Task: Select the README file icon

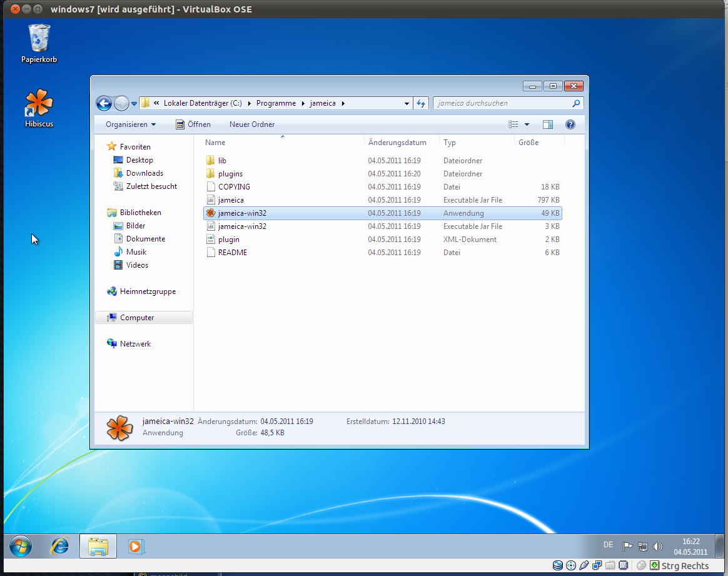Action: point(211,253)
